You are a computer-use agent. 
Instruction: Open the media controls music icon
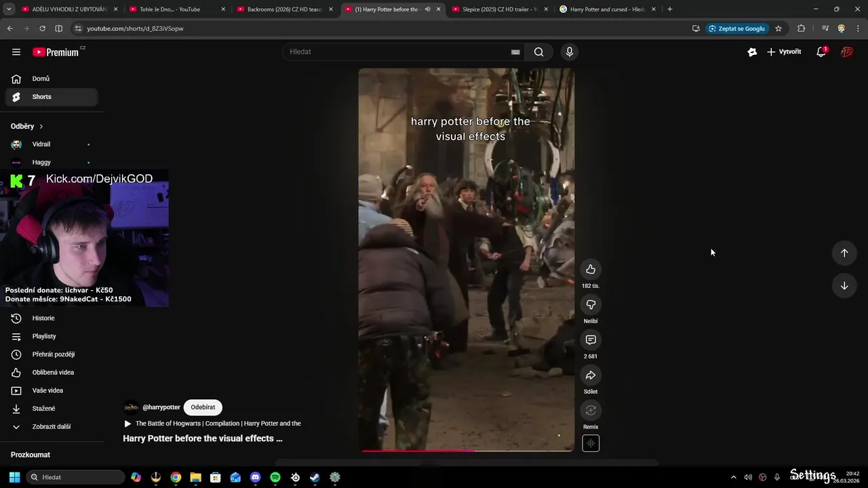coord(825,28)
